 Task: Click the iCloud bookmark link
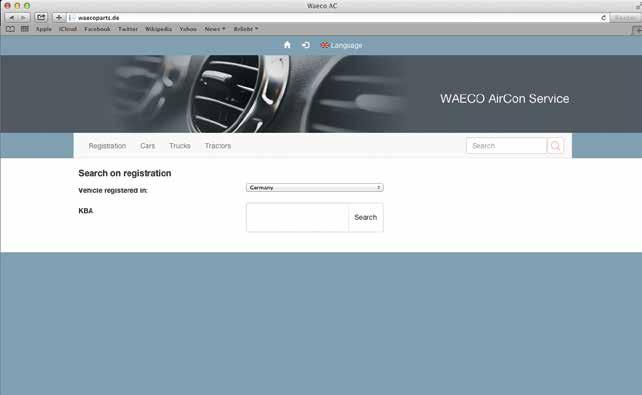coord(68,29)
